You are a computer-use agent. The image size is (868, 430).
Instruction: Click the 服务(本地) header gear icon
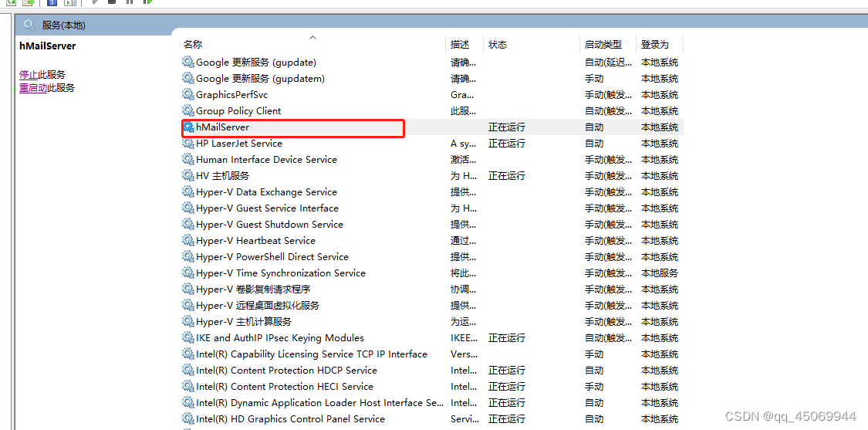pos(29,25)
